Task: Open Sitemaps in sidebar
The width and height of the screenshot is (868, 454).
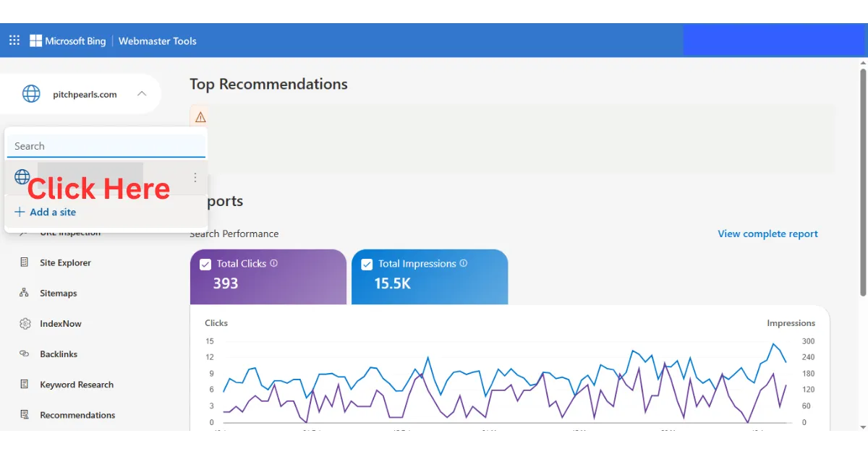Action: click(58, 294)
